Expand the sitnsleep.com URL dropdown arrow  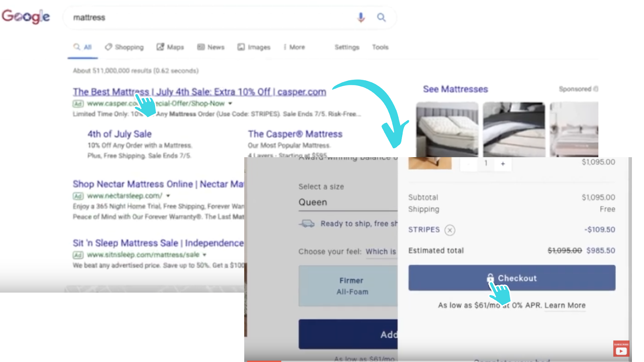click(204, 255)
